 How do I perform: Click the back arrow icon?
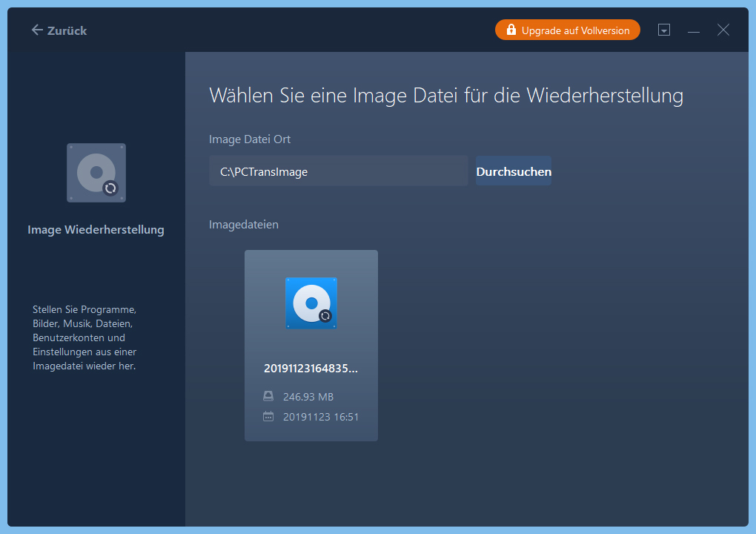click(37, 30)
